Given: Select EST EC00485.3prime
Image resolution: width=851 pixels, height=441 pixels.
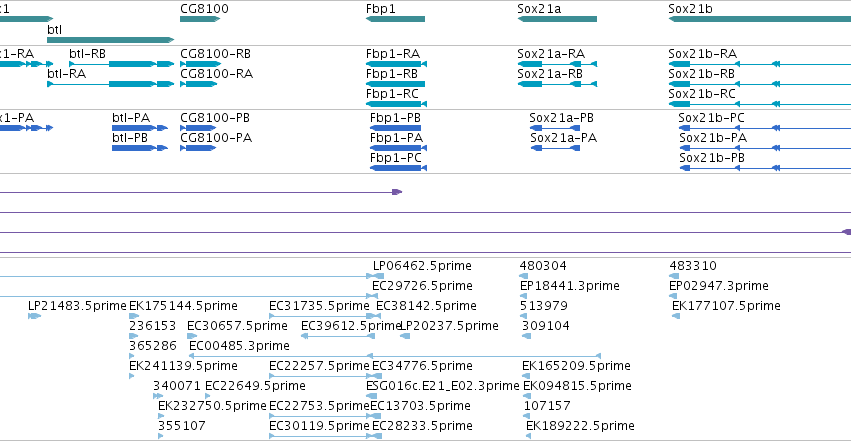Looking at the screenshot, I should click(239, 346).
